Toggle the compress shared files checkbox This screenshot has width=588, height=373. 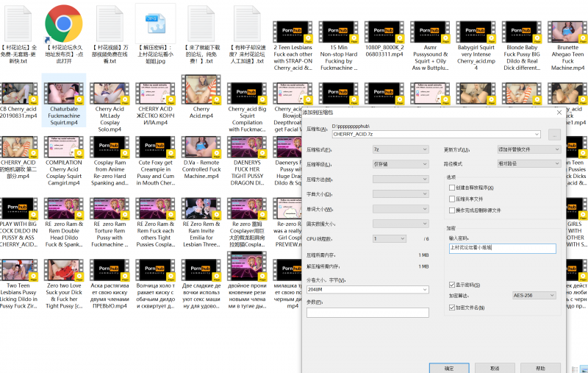pyautogui.click(x=451, y=199)
